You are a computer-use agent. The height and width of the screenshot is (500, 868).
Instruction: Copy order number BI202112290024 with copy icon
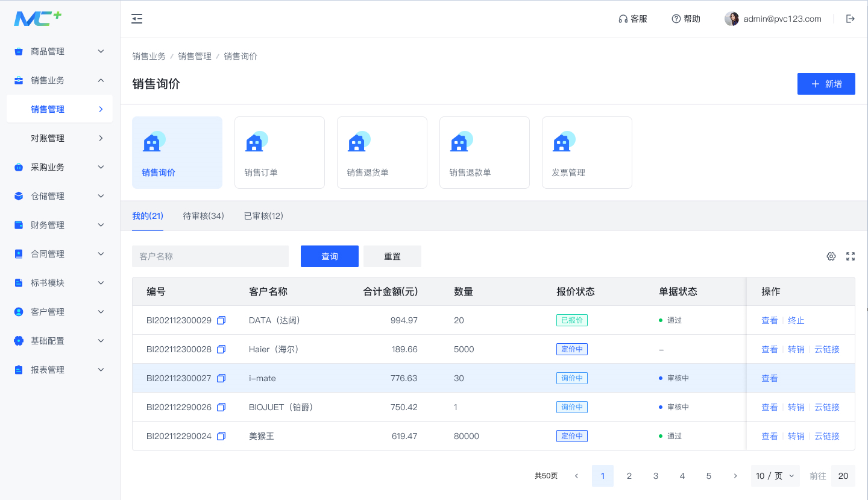coord(221,436)
